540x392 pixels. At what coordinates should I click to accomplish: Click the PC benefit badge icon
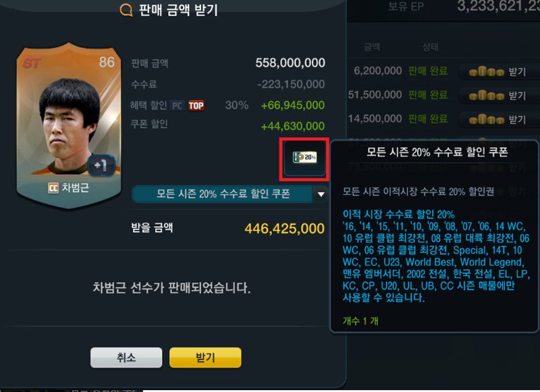click(177, 106)
